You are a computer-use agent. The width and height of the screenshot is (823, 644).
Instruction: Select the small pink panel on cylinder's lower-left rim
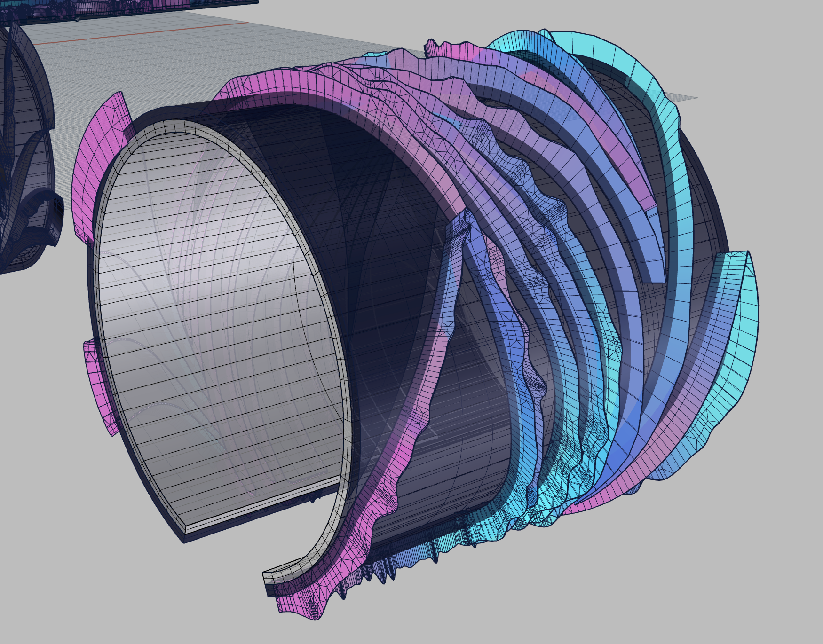click(100, 388)
